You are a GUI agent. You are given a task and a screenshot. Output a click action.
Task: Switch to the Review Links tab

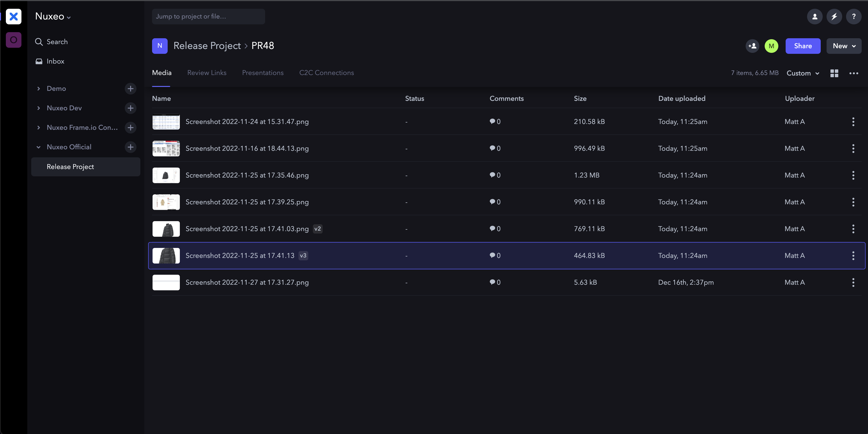207,73
